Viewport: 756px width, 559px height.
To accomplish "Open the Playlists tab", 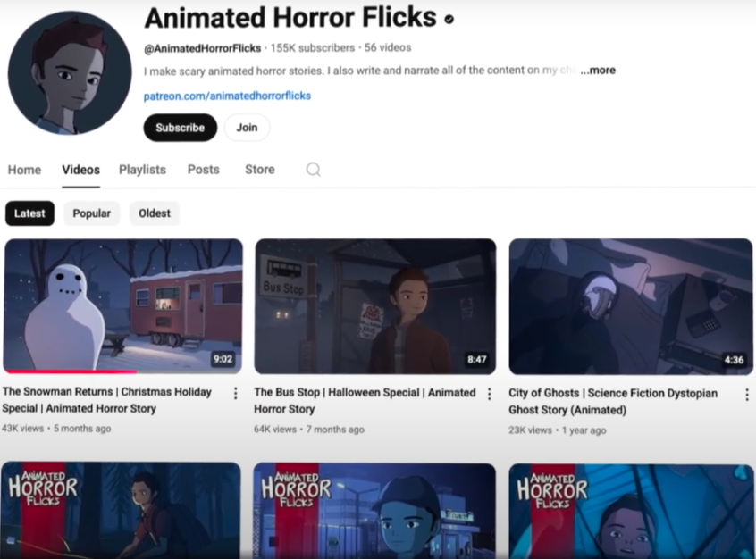I will 142,170.
